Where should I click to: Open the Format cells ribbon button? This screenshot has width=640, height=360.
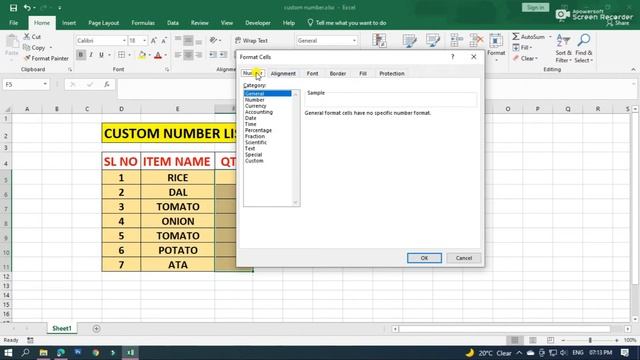[496, 48]
